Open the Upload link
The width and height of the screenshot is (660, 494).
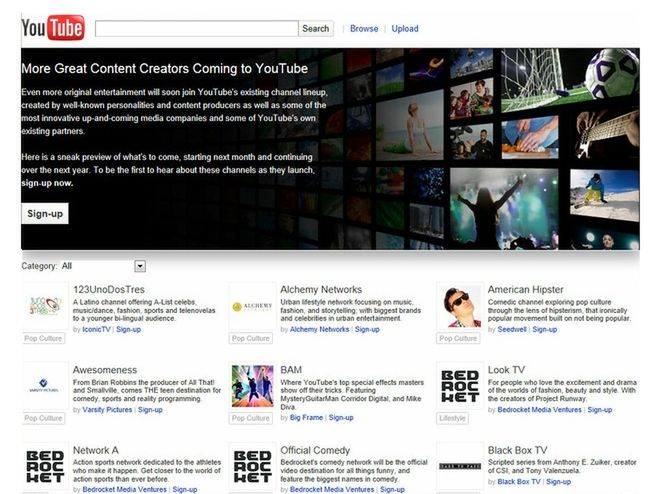[405, 29]
